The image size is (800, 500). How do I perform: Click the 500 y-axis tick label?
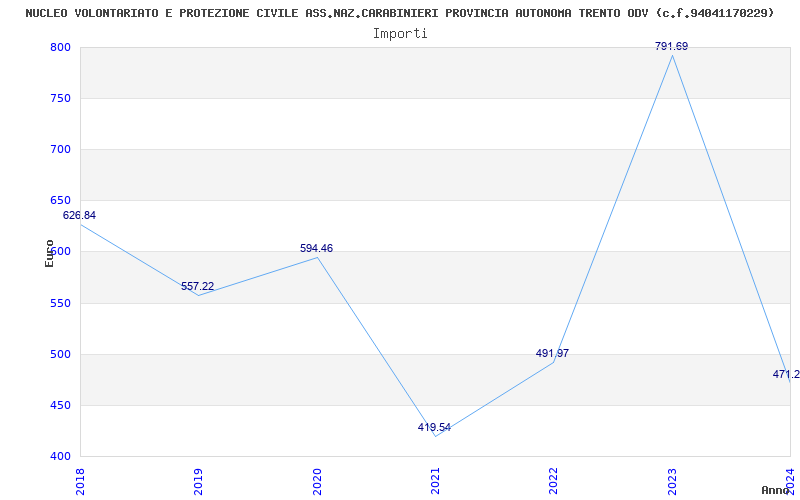[x=60, y=354]
